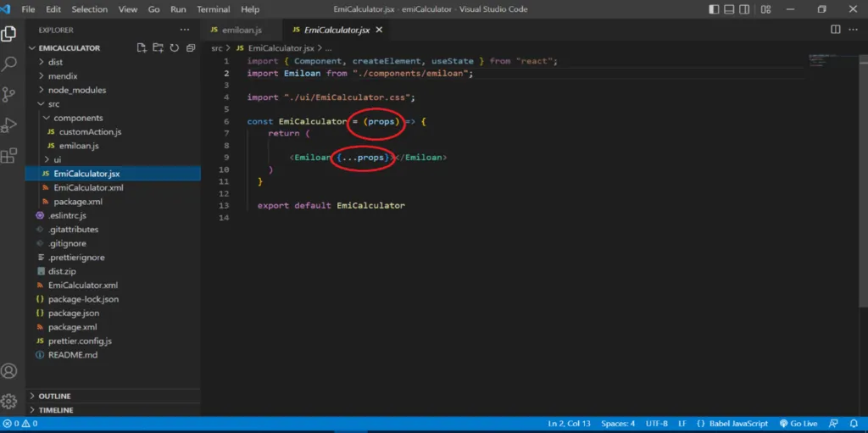Viewport: 868px width, 433px height.
Task: Open Manage gear settings menu
Action: (x=8, y=401)
